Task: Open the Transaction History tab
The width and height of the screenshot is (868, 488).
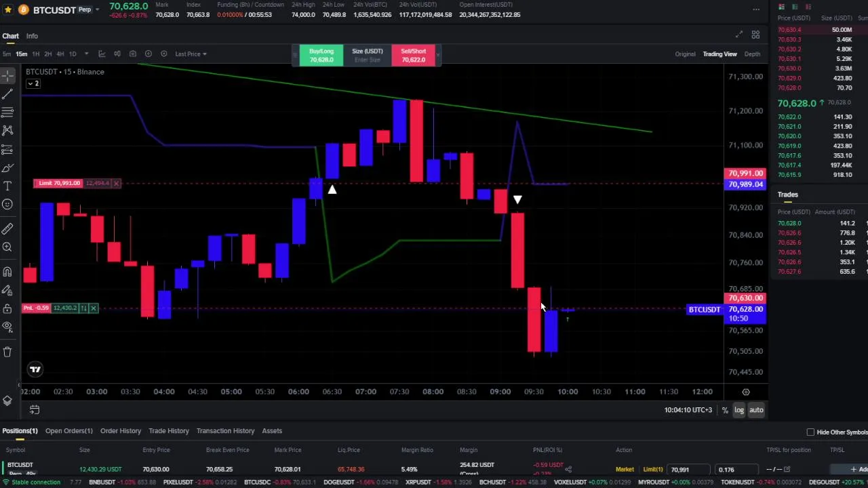Action: (225, 431)
